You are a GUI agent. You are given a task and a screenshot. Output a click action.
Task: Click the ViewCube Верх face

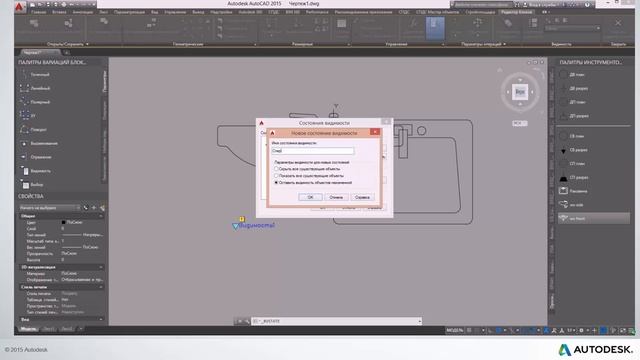520,92
